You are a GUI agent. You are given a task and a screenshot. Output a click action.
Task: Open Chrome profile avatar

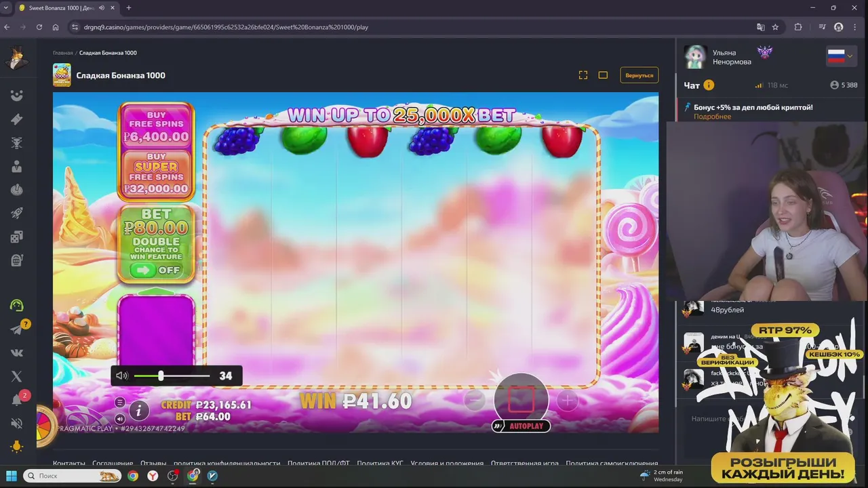click(x=839, y=27)
